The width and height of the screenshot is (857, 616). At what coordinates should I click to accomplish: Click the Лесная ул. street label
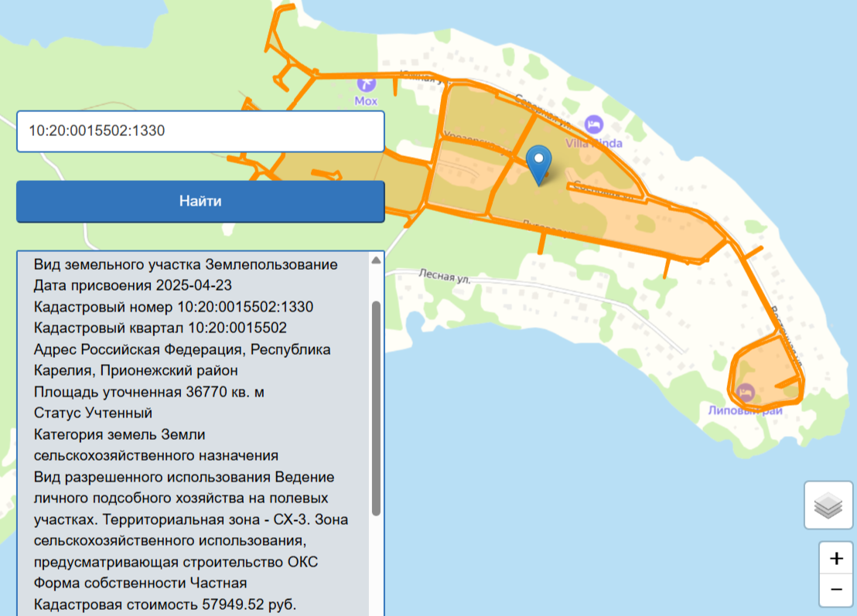(444, 274)
